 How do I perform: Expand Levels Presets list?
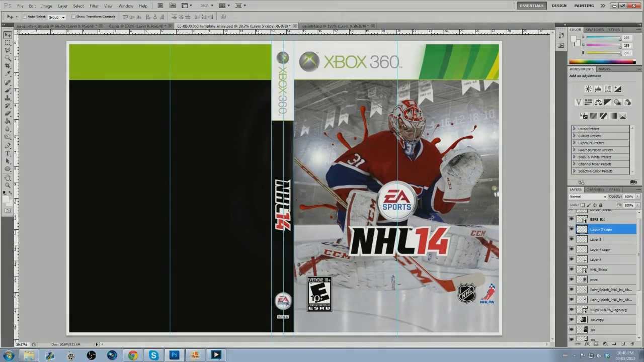point(575,129)
